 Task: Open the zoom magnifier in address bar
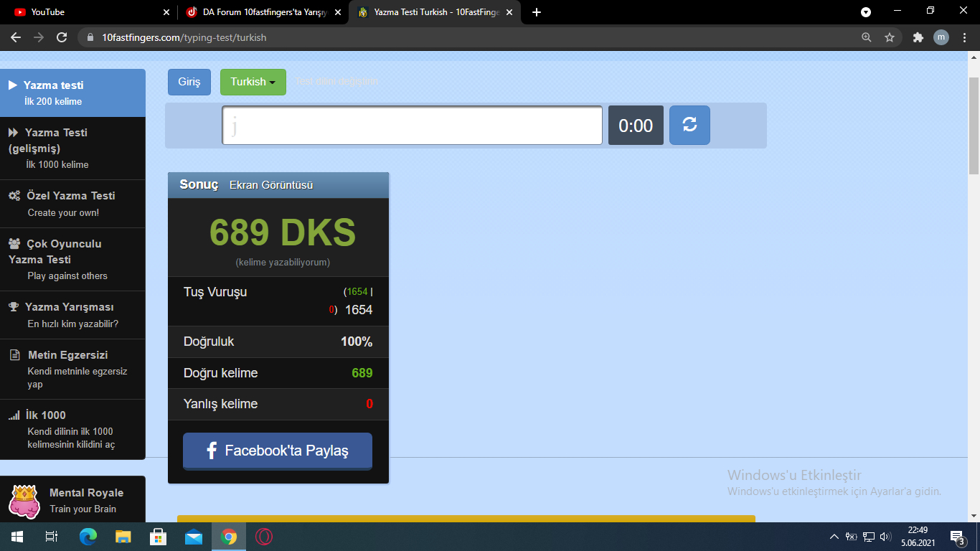coord(867,37)
